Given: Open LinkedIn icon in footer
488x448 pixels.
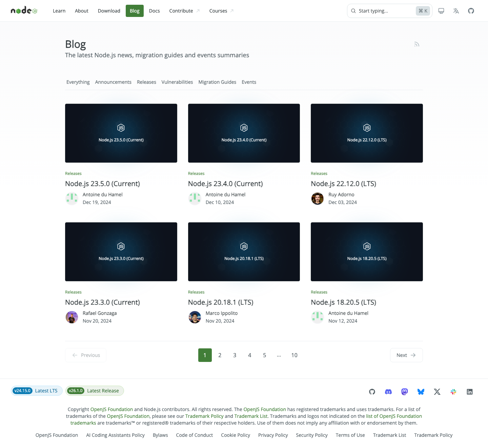Looking at the screenshot, I should 470,392.
